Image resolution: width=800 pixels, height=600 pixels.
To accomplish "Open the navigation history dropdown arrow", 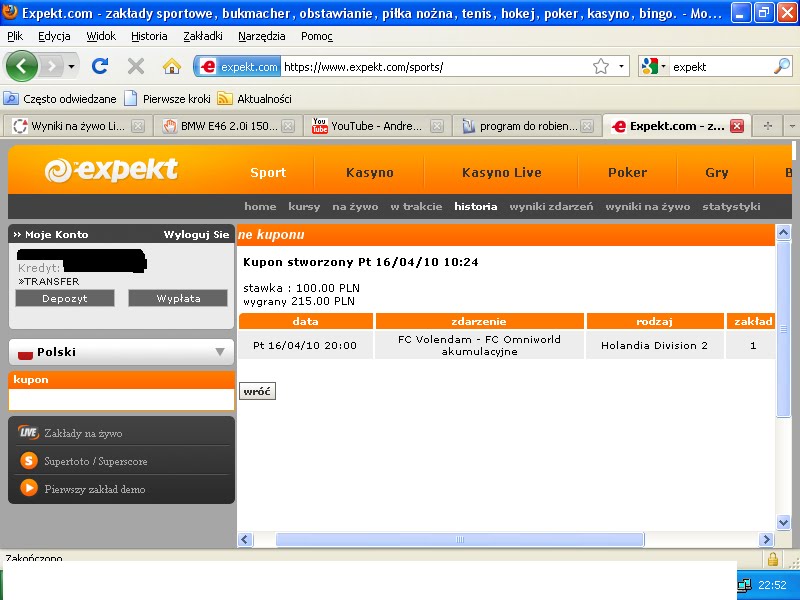I will (71, 66).
